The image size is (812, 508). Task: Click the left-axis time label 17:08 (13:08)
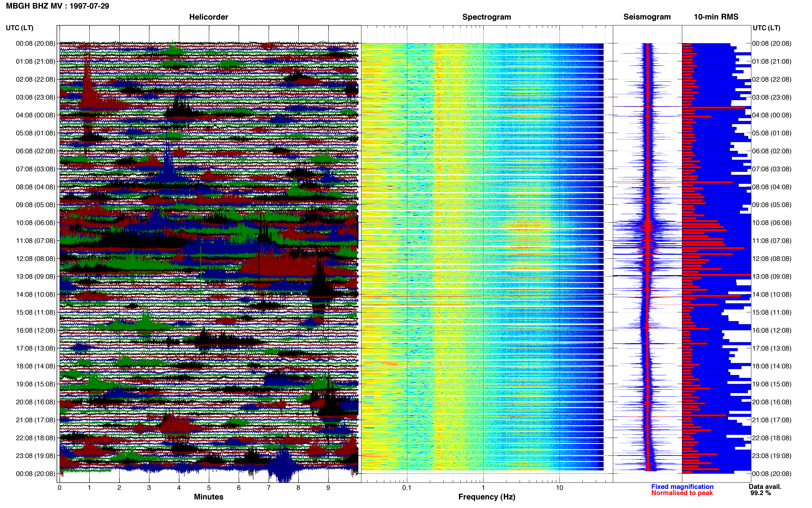[x=36, y=348]
